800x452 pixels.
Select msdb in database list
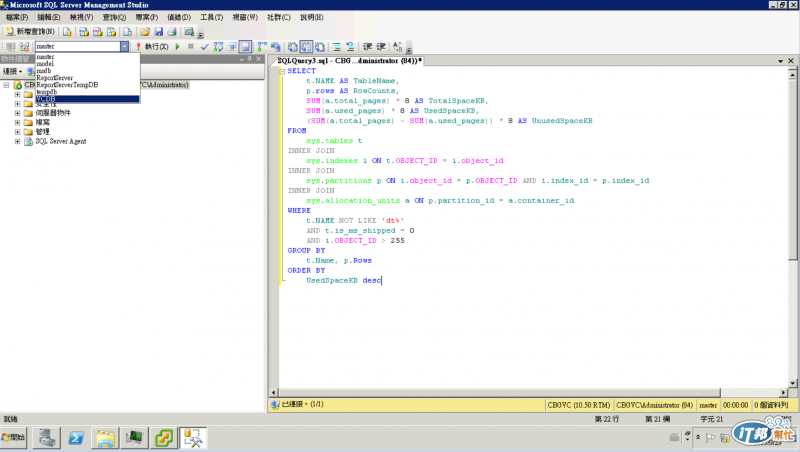87,71
